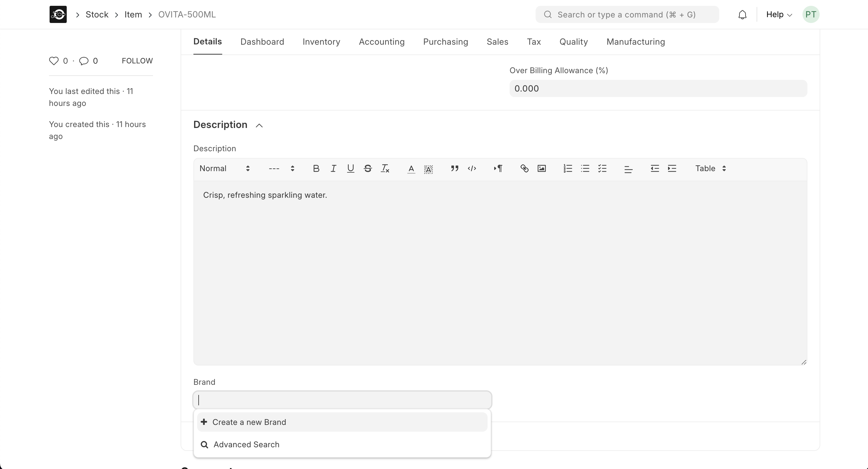
Task: Insert a code block in the editor
Action: (x=472, y=168)
